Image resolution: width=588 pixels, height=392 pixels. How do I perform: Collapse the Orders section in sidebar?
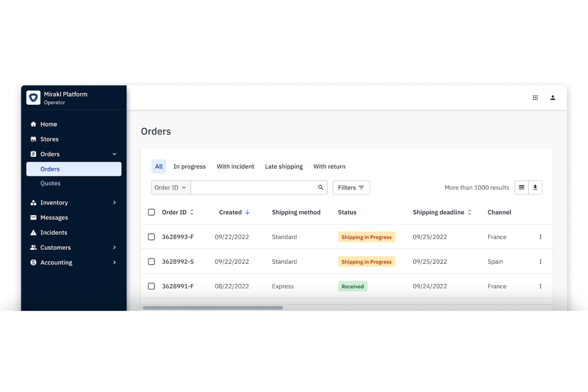pos(114,154)
